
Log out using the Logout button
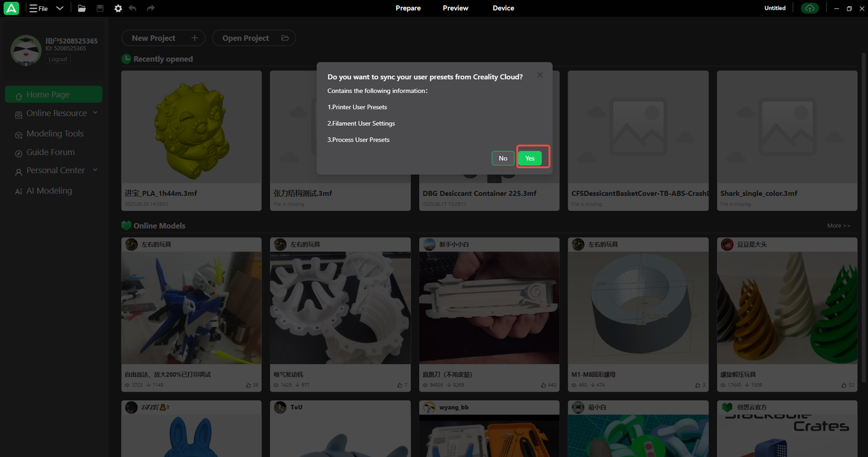58,59
